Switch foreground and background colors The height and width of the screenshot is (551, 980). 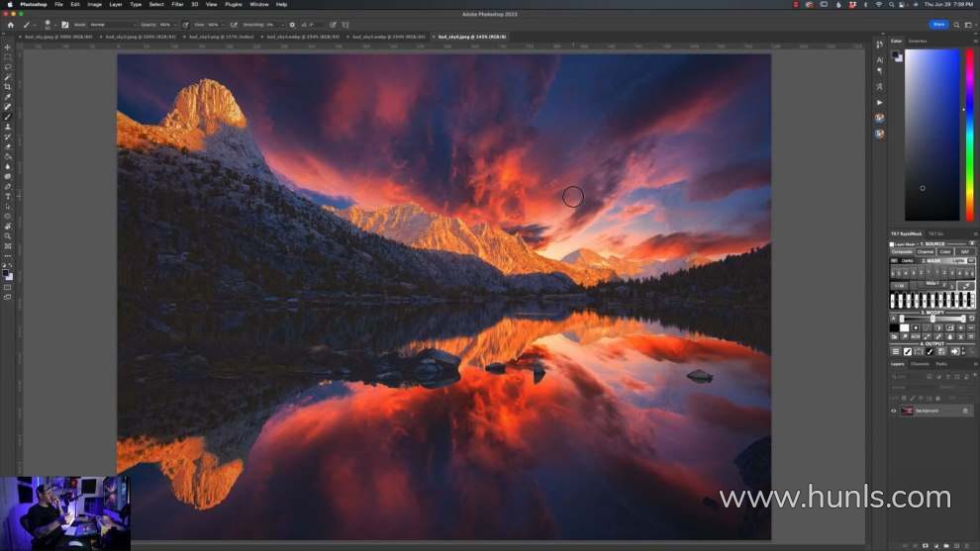tap(10, 266)
